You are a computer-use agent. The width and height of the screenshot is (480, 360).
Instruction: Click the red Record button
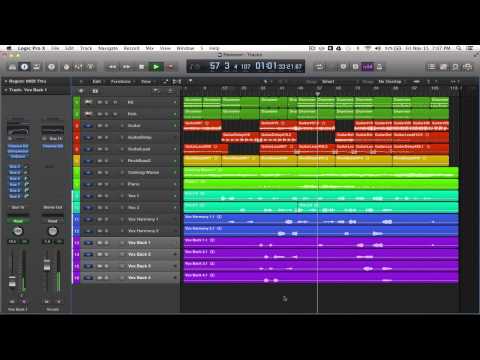pos(170,67)
